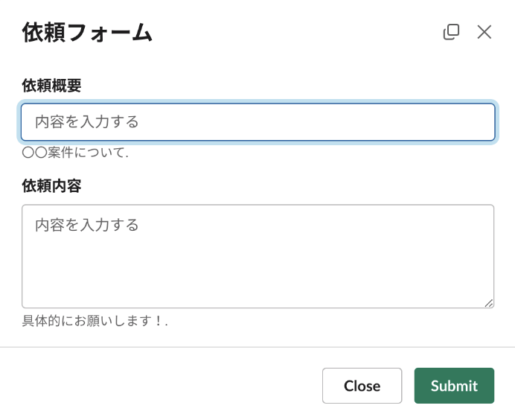Viewport: 515px width, 420px height.
Task: Click the 依頼フォーム dialog title
Action: click(87, 33)
